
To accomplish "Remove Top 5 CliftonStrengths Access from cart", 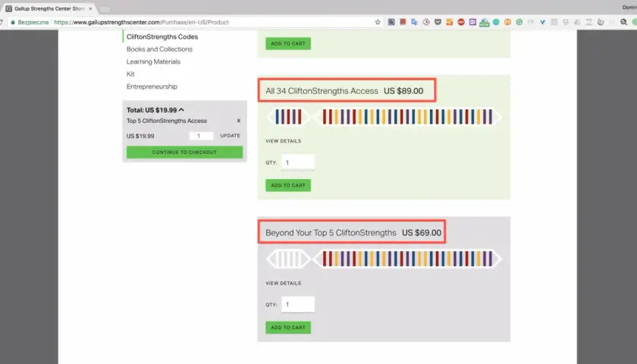I will click(x=238, y=121).
